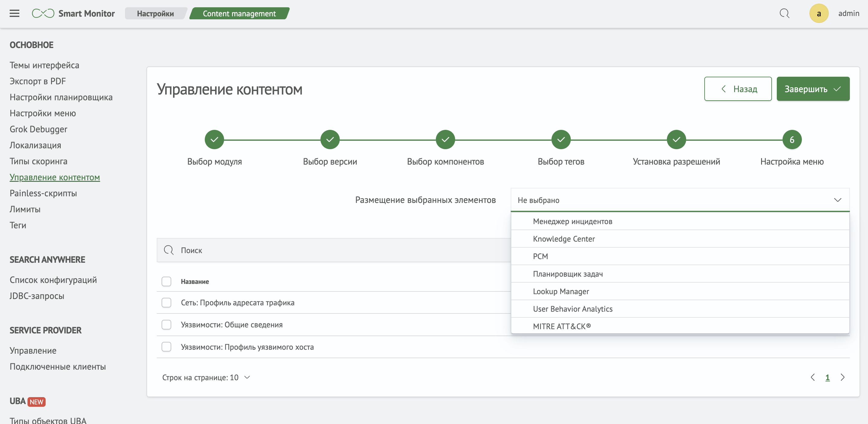Toggle the checkbox for Сеть: Профиль адресата трафика

[167, 302]
